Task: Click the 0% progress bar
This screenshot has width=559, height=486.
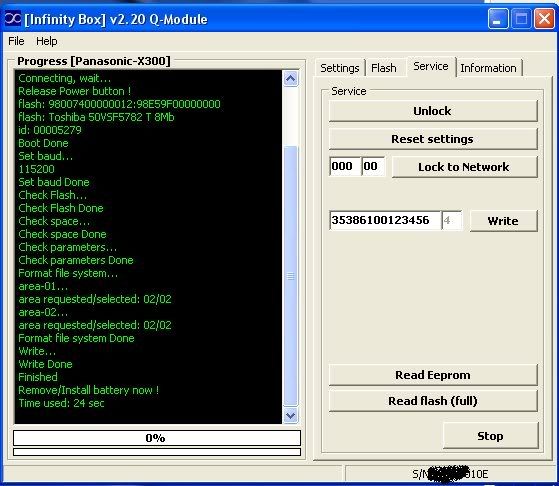Action: (x=157, y=438)
